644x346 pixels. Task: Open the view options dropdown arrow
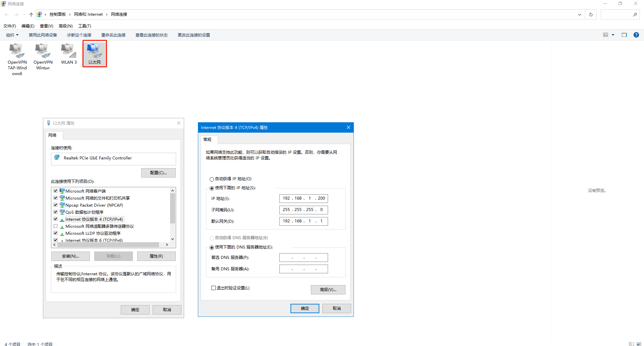point(613,35)
